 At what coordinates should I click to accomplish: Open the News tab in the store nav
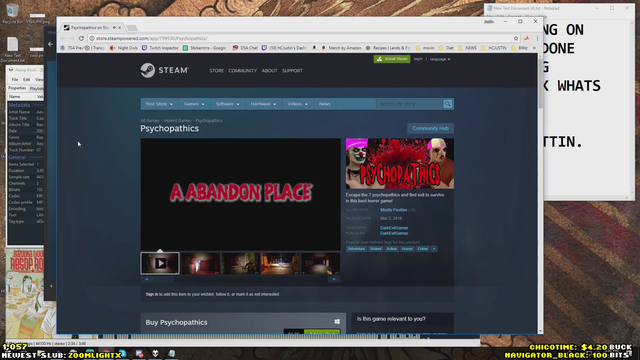[x=324, y=104]
